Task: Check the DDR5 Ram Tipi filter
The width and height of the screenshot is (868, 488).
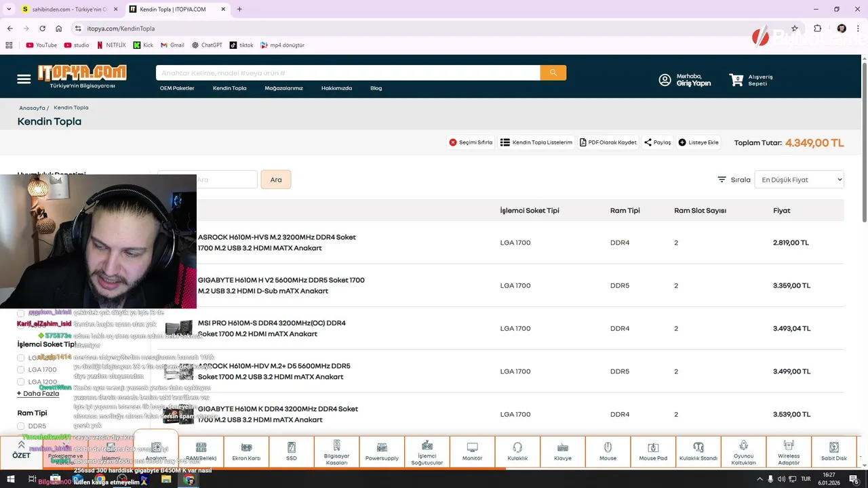Action: [21, 426]
